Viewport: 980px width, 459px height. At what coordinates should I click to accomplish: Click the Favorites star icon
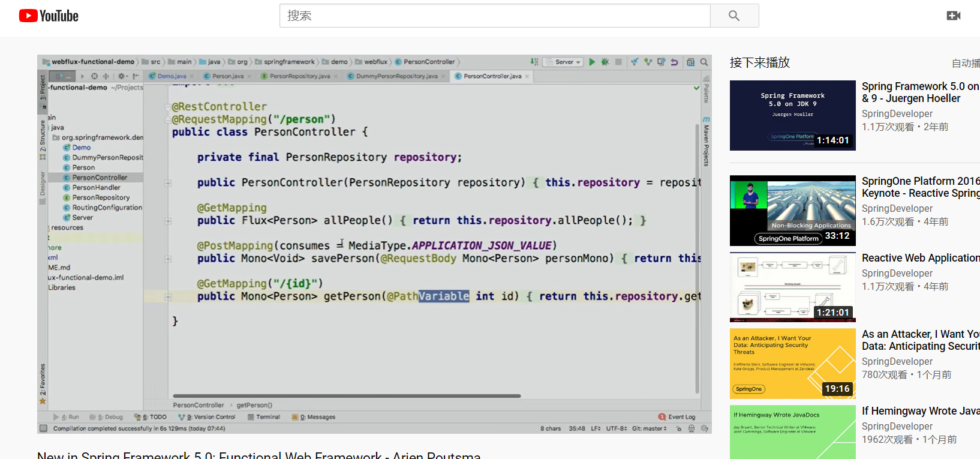[x=43, y=401]
